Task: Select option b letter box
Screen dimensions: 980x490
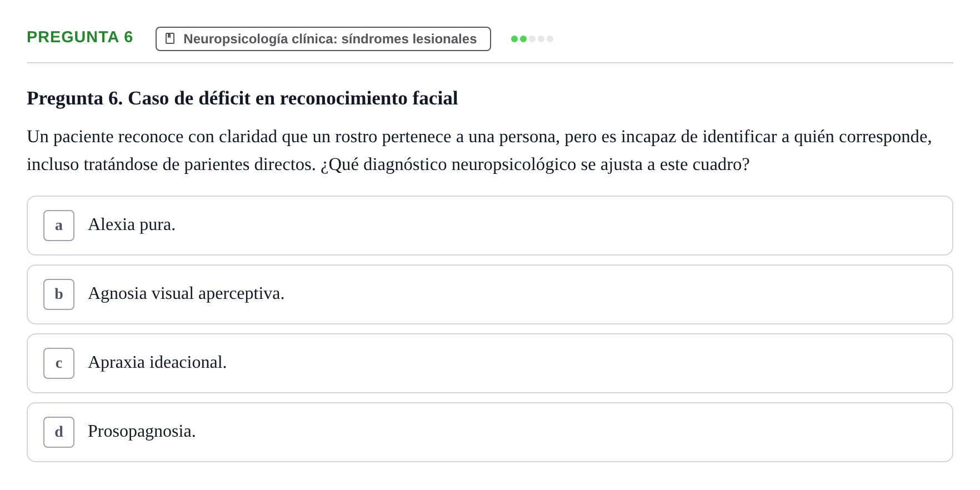Action: pyautogui.click(x=59, y=294)
